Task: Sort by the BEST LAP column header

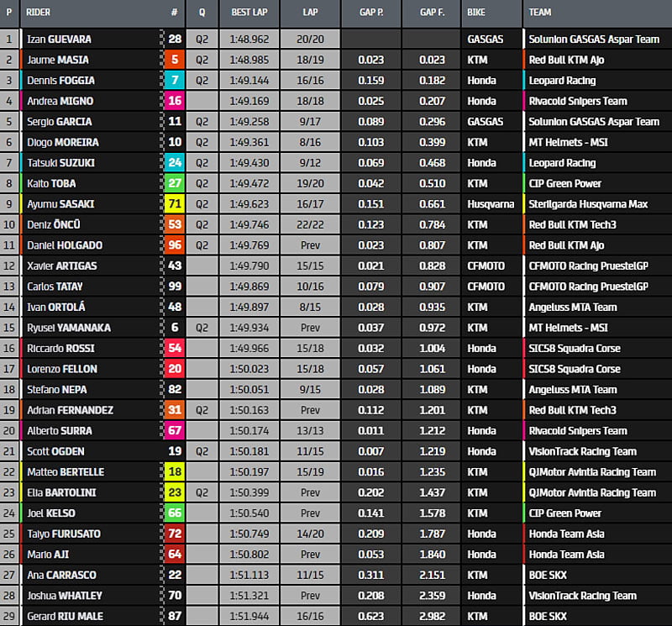Action: [249, 13]
